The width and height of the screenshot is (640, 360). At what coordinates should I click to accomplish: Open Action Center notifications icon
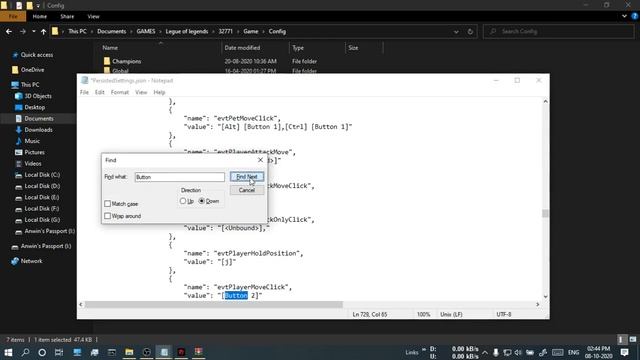click(x=624, y=353)
